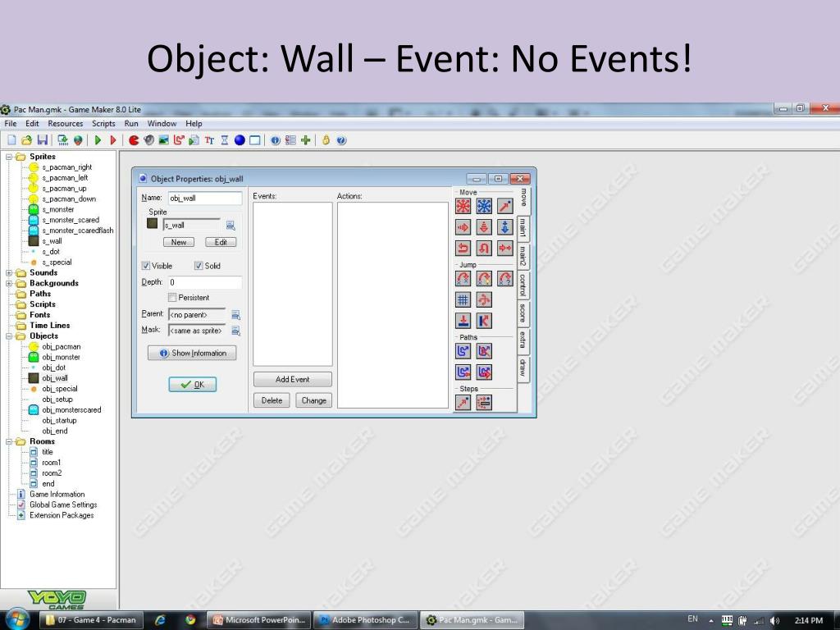Select the Move Fixed action icon
The width and height of the screenshot is (840, 630).
[x=463, y=206]
